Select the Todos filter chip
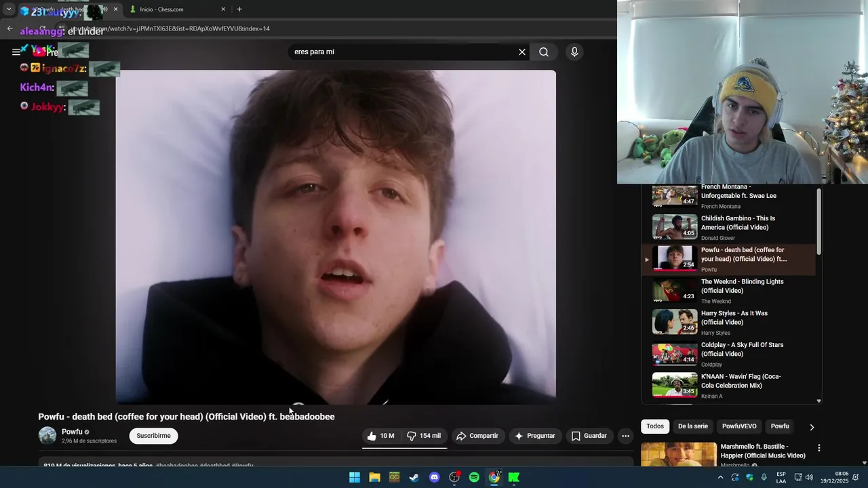 [655, 426]
